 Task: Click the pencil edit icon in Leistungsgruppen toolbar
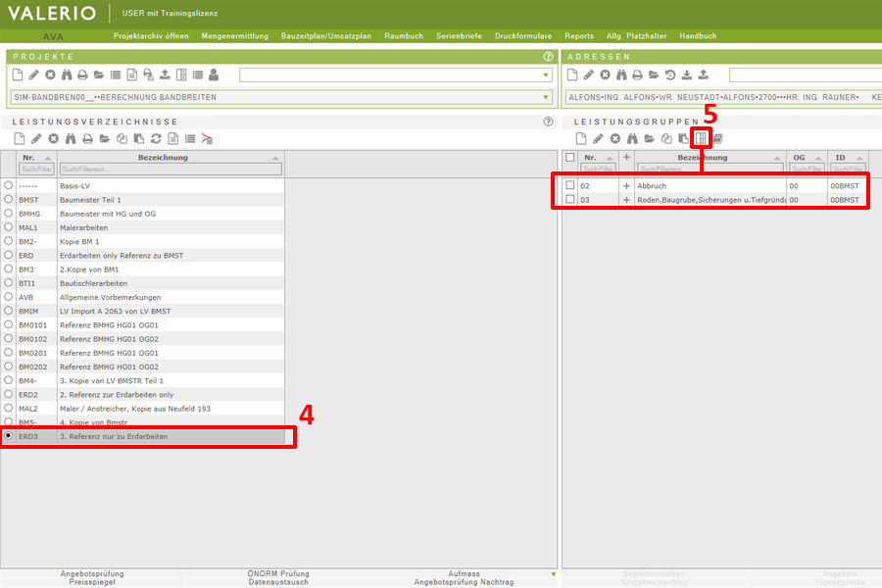coord(598,139)
